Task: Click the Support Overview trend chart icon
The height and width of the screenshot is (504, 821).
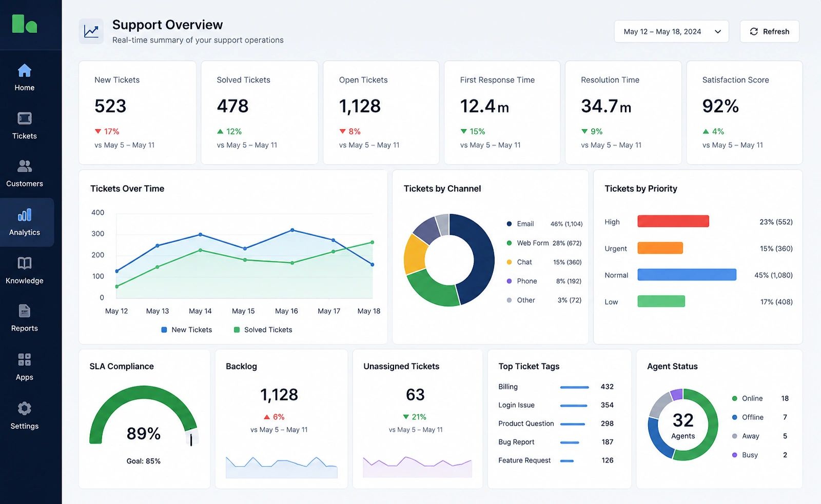Action: coord(91,31)
